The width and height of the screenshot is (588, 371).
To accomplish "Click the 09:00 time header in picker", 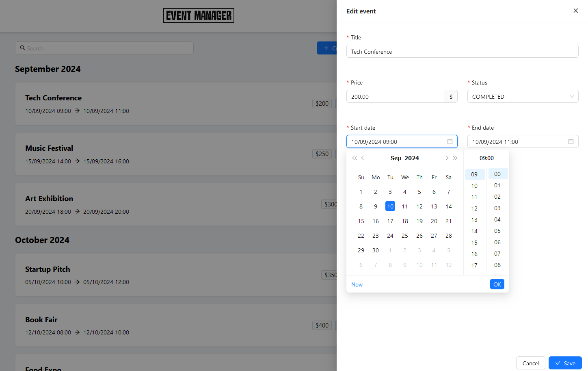I will [486, 158].
